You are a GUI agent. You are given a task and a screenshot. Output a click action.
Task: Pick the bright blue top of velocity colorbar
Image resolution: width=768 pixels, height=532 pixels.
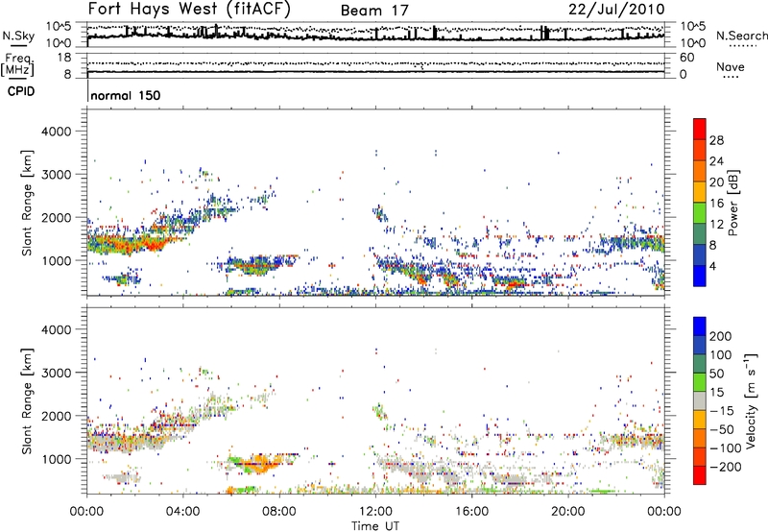(700, 326)
